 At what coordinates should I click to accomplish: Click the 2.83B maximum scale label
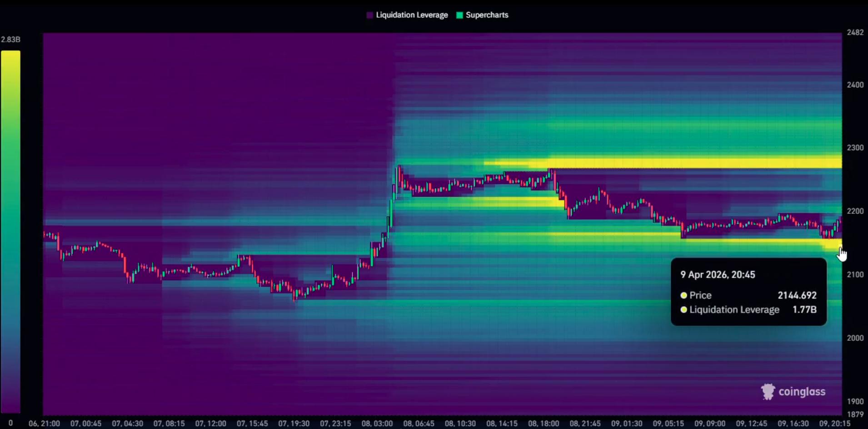(x=10, y=40)
